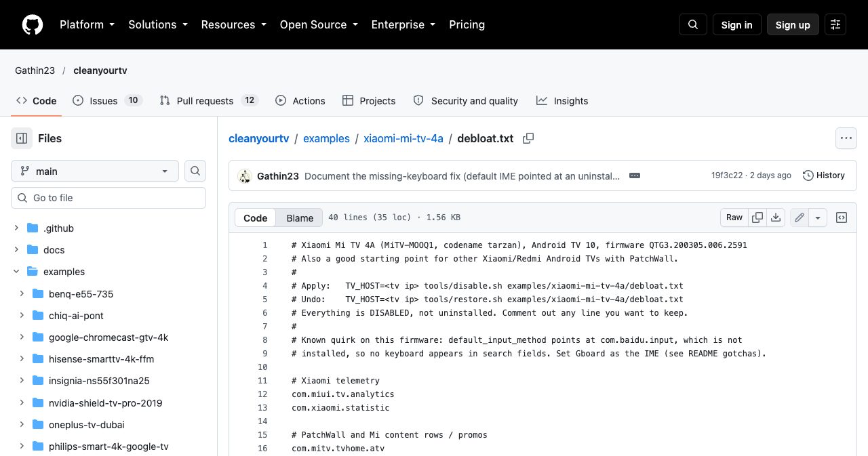This screenshot has height=456, width=868.
Task: Expand the Solutions menu
Action: click(157, 24)
